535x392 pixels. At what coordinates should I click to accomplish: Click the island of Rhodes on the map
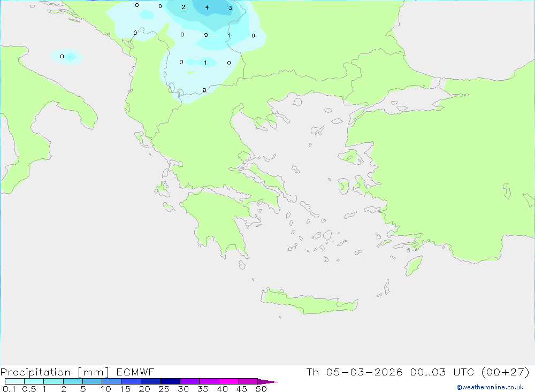click(414, 266)
